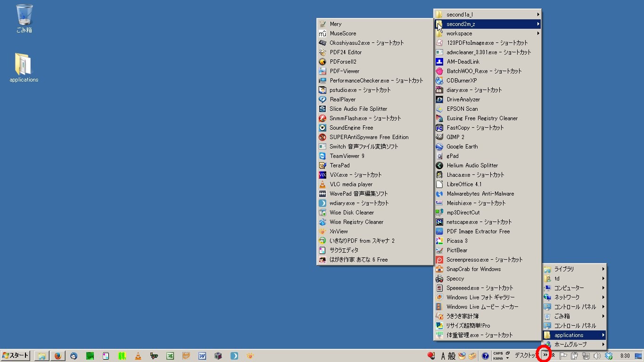The image size is (644, 362).
Task: Select リサイズ超簡単!Pro entry
Action: pyautogui.click(x=487, y=326)
